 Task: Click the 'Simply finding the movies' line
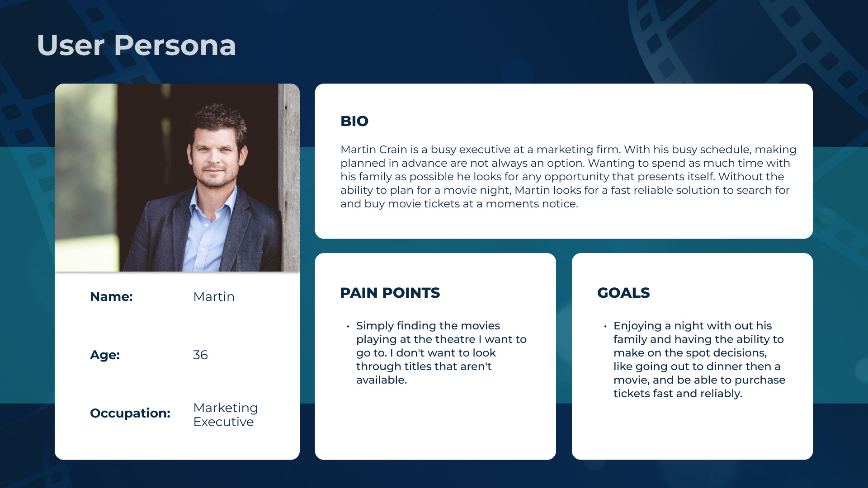pos(428,326)
